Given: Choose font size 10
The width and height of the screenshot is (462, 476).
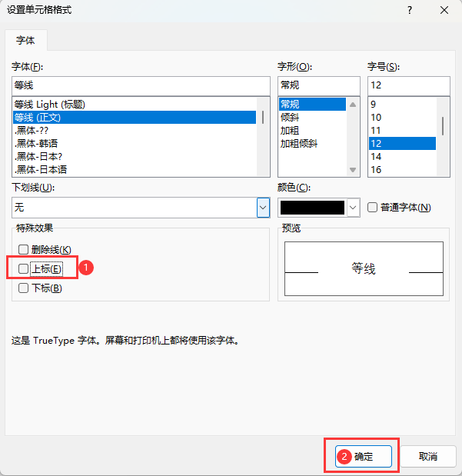Looking at the screenshot, I should pyautogui.click(x=402, y=118).
